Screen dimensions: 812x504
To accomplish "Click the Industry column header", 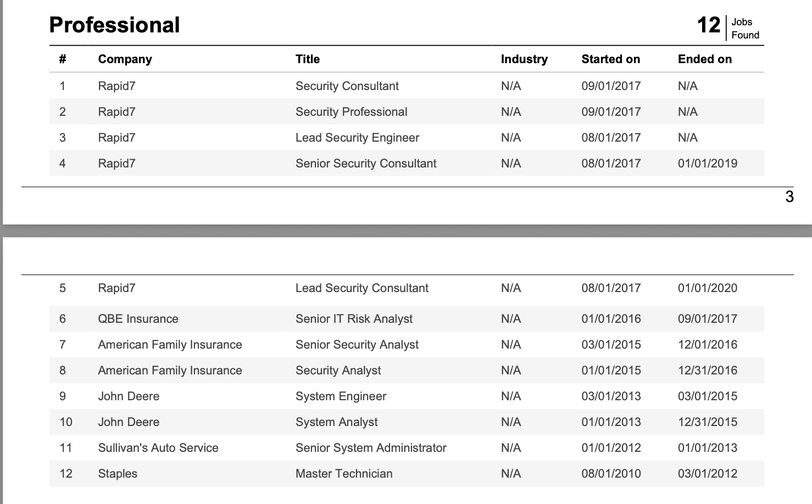I will 524,59.
